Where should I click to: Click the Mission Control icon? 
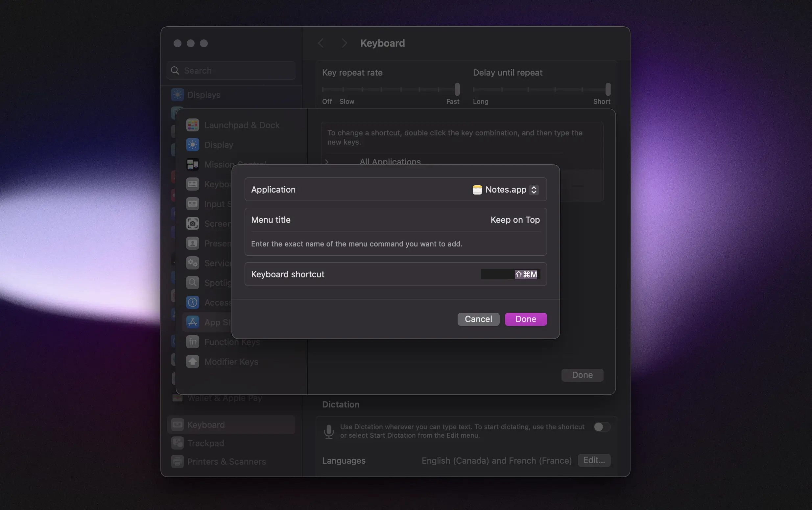[193, 165]
